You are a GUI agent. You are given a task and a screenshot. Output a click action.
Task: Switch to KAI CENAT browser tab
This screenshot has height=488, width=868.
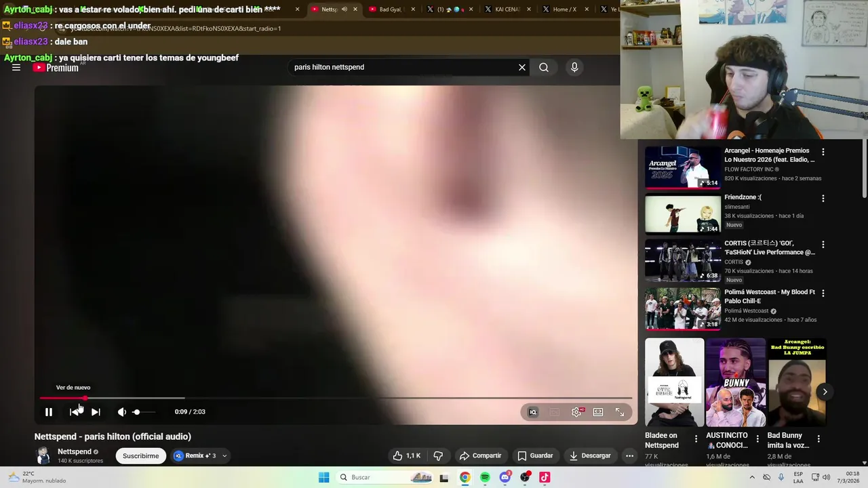[507, 9]
